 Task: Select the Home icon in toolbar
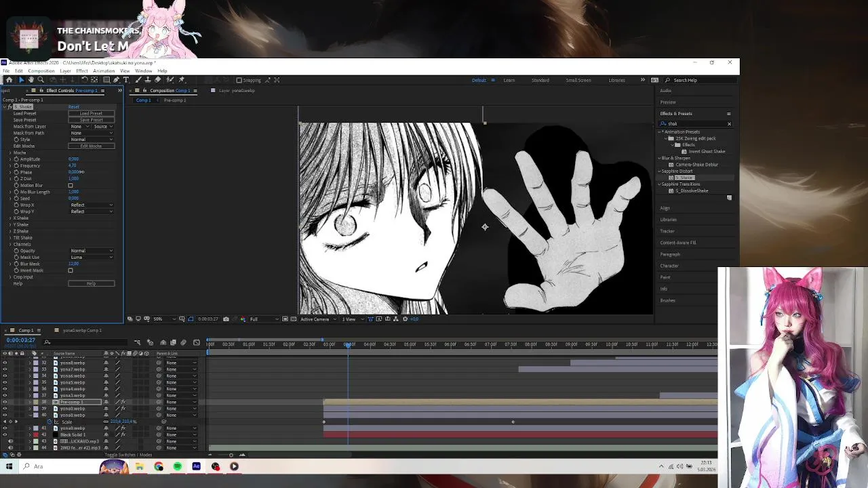point(9,80)
